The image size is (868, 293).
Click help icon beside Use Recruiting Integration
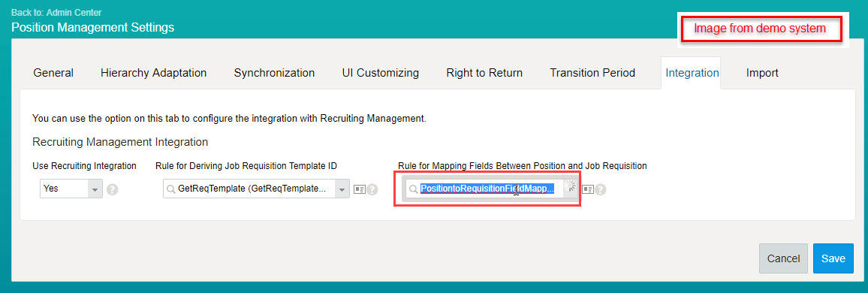pyautogui.click(x=113, y=189)
